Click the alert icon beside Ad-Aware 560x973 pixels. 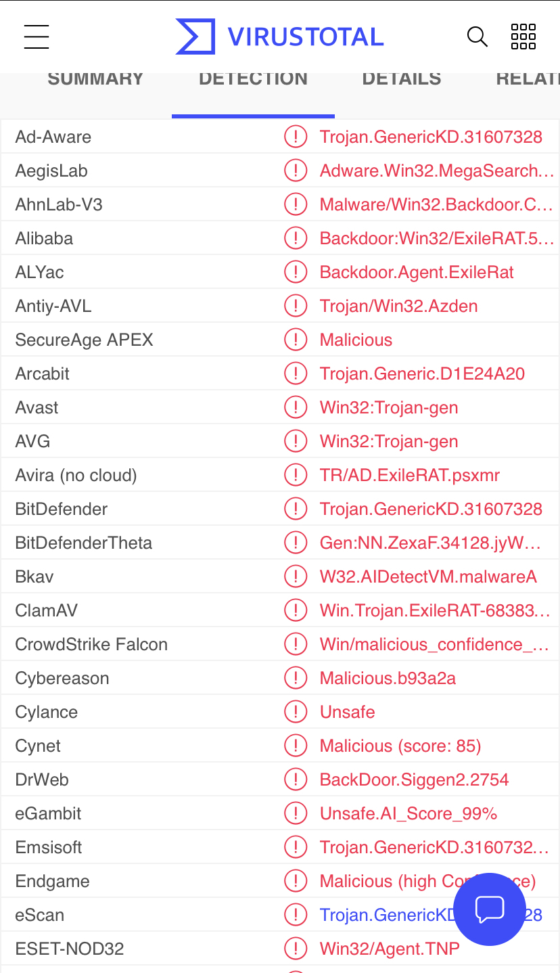tap(296, 137)
